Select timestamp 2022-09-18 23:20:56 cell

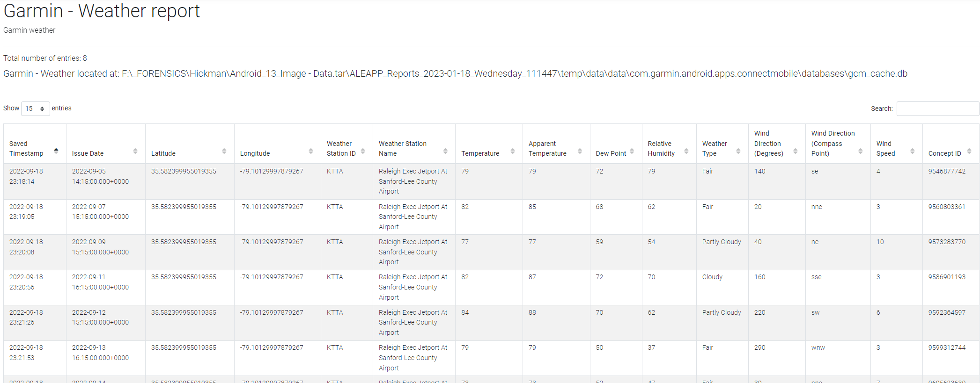click(35, 287)
